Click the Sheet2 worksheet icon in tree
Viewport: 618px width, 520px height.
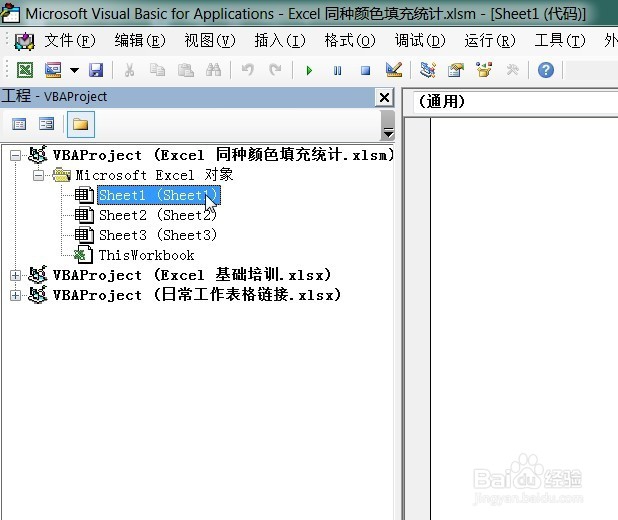click(x=84, y=215)
